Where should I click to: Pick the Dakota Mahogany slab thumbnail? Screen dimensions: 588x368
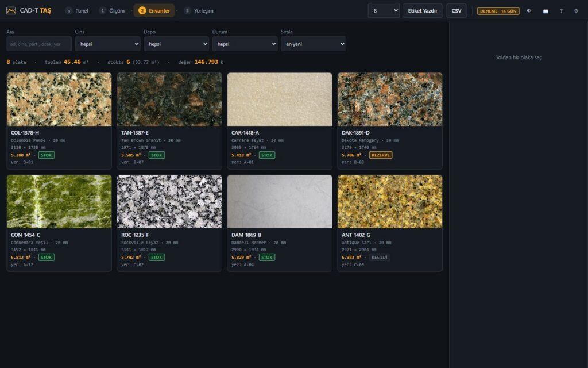pos(390,99)
